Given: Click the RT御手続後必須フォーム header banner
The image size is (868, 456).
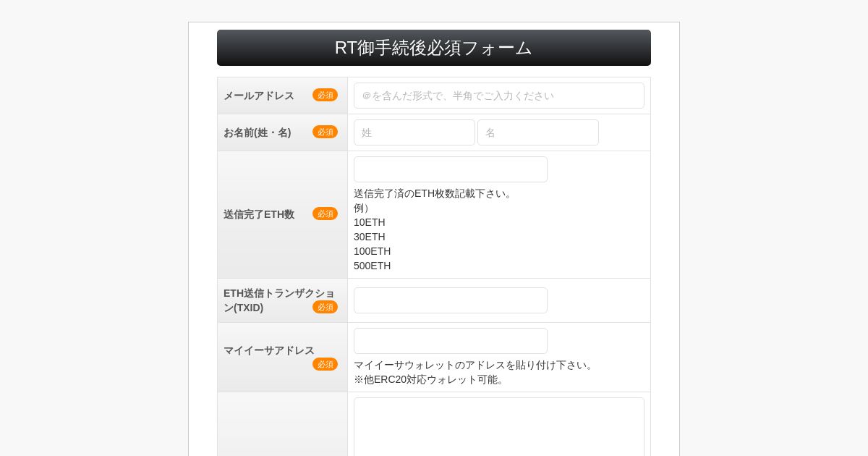Looking at the screenshot, I should 434,48.
